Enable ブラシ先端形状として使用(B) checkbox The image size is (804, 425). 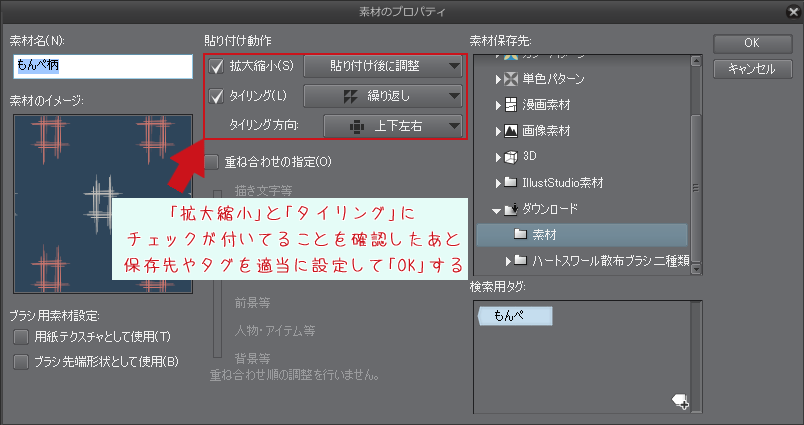21,362
